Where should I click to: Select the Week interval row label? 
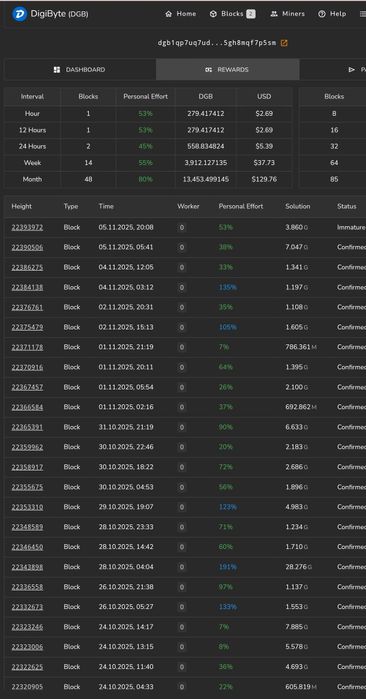[32, 163]
